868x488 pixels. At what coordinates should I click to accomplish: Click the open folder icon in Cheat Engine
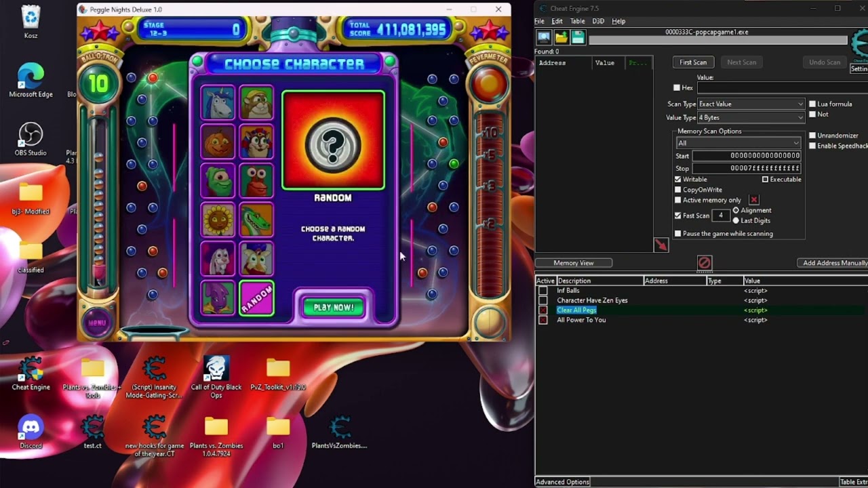[x=561, y=38]
